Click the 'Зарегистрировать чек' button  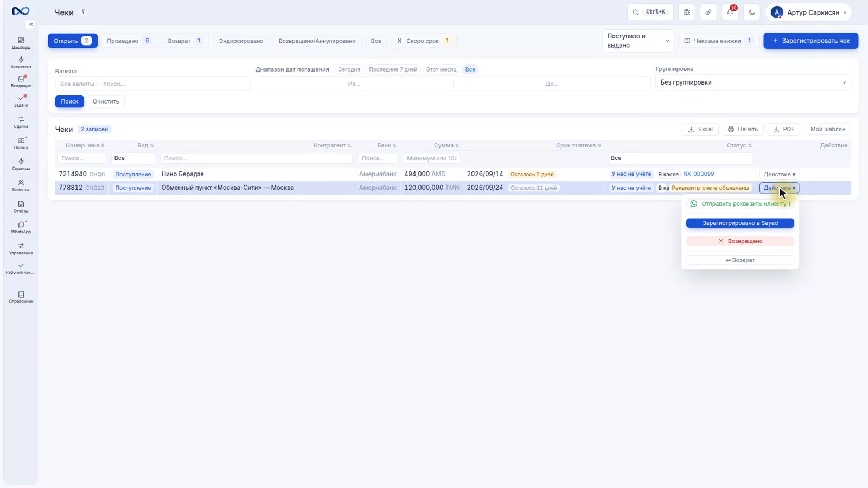coord(810,41)
